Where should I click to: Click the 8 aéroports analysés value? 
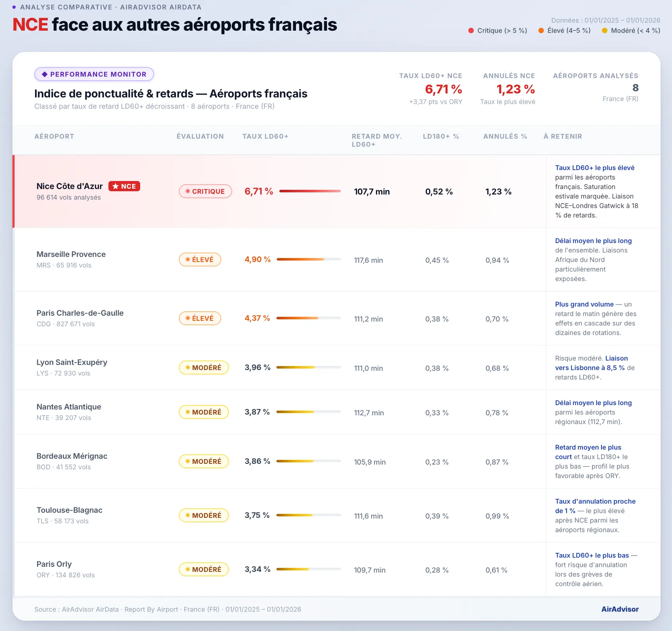coord(635,88)
